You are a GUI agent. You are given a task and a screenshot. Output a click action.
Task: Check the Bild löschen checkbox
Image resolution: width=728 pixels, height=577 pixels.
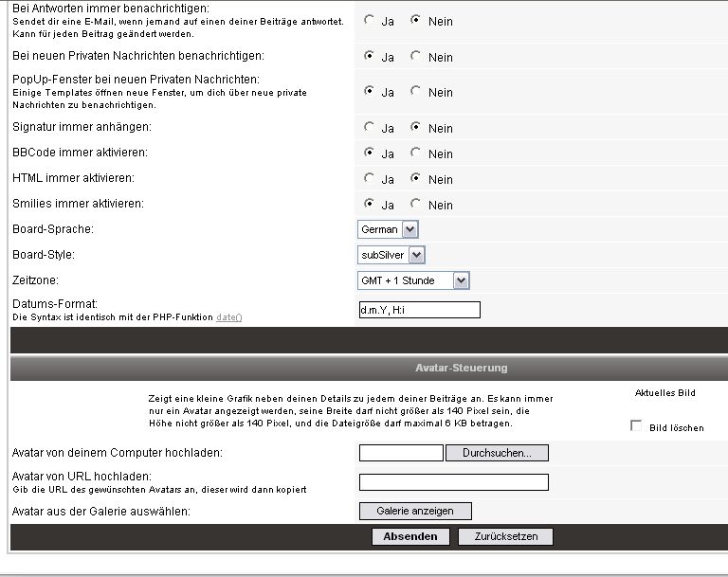[x=637, y=426]
